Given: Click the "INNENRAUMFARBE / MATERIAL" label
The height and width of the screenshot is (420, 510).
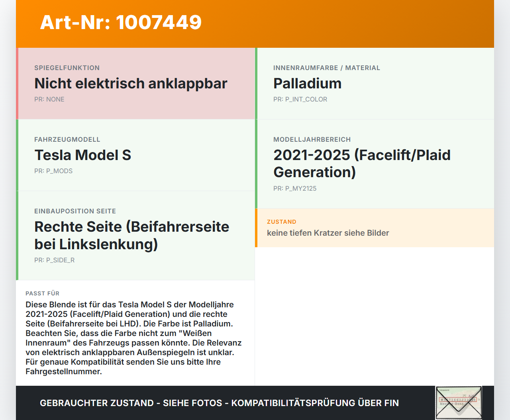Looking at the screenshot, I should [327, 68].
